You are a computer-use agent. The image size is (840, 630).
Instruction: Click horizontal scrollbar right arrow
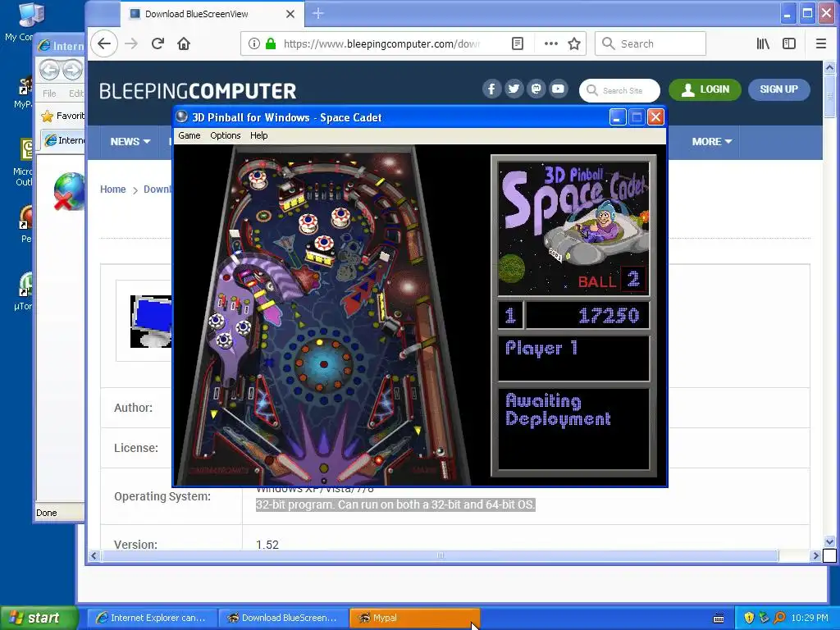816,555
